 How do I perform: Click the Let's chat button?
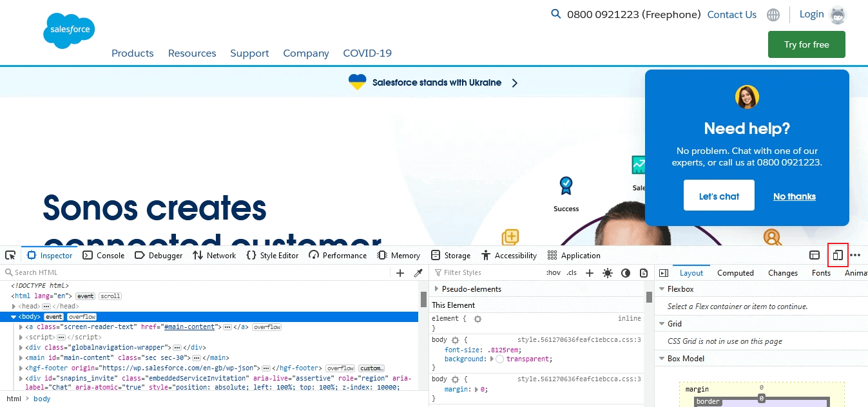coord(719,196)
